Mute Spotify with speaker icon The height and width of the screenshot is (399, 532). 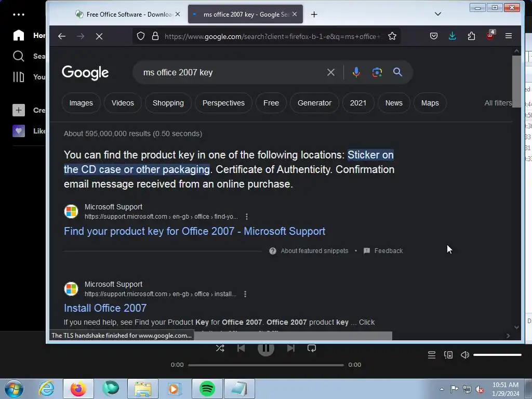point(465,355)
